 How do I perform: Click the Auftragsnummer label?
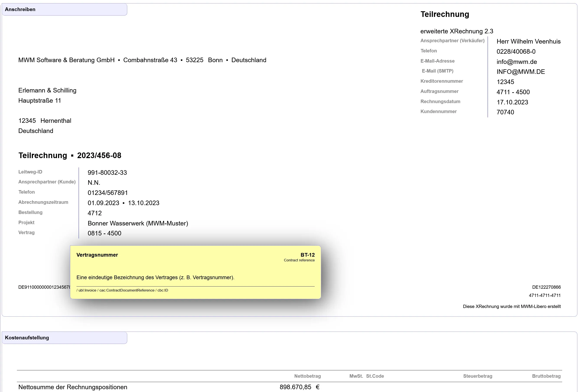(439, 91)
